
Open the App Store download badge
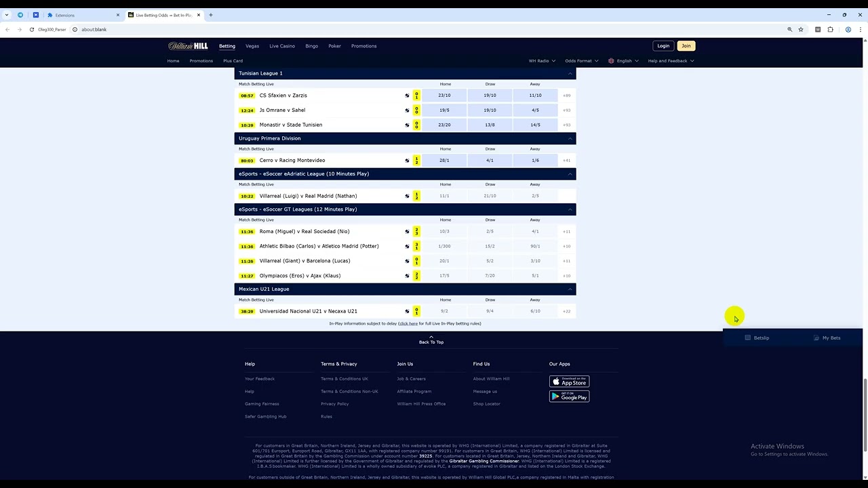pyautogui.click(x=569, y=382)
